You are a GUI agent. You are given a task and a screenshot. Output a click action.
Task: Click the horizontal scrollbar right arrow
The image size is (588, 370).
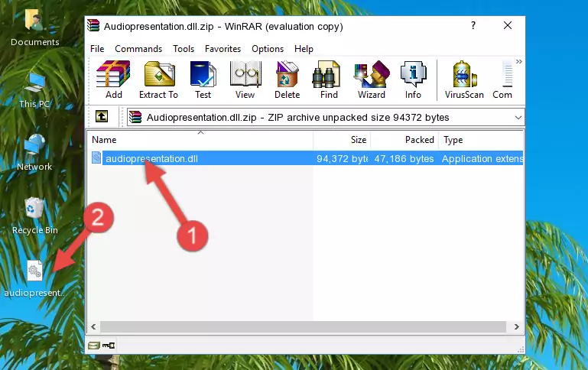(516, 327)
